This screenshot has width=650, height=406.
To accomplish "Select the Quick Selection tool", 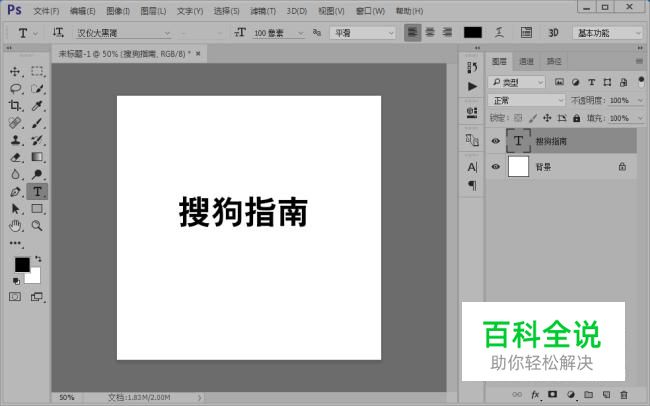I will coord(37,89).
